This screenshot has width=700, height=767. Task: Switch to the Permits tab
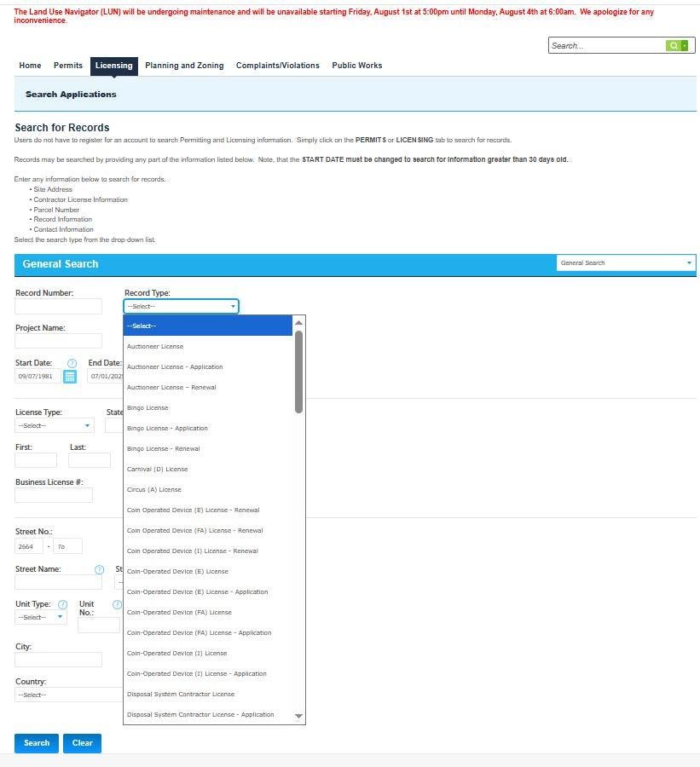pos(68,66)
